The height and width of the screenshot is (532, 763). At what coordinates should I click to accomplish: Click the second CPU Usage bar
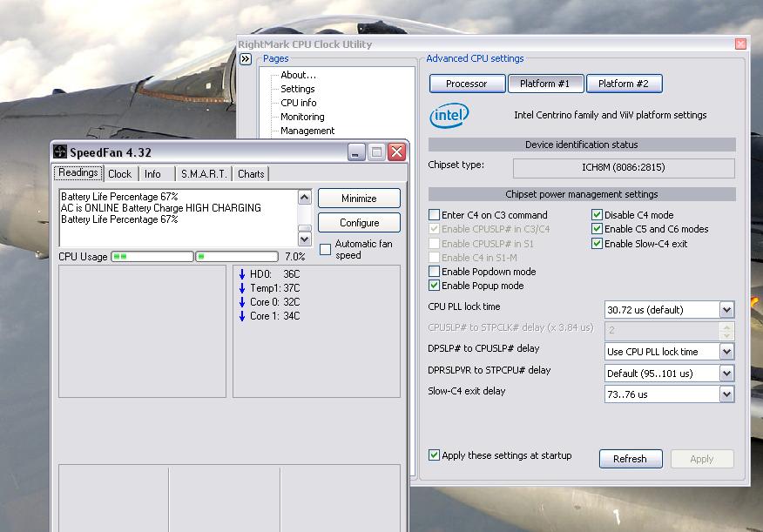click(237, 256)
